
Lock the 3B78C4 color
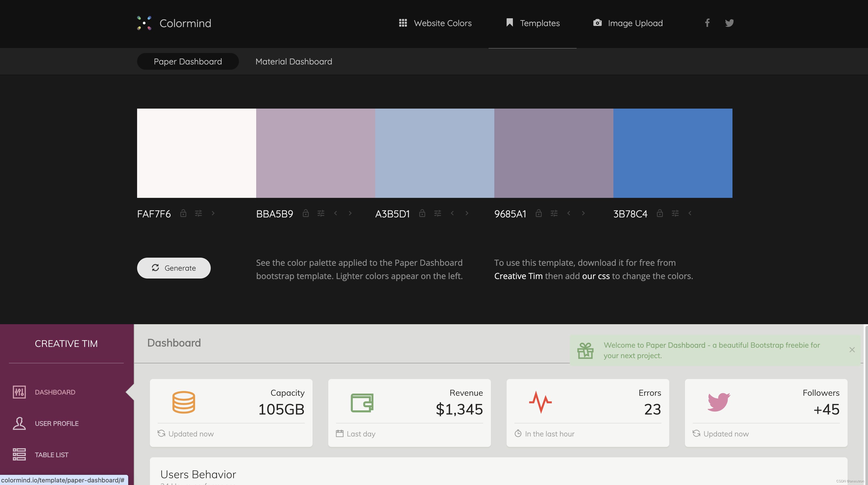(660, 213)
